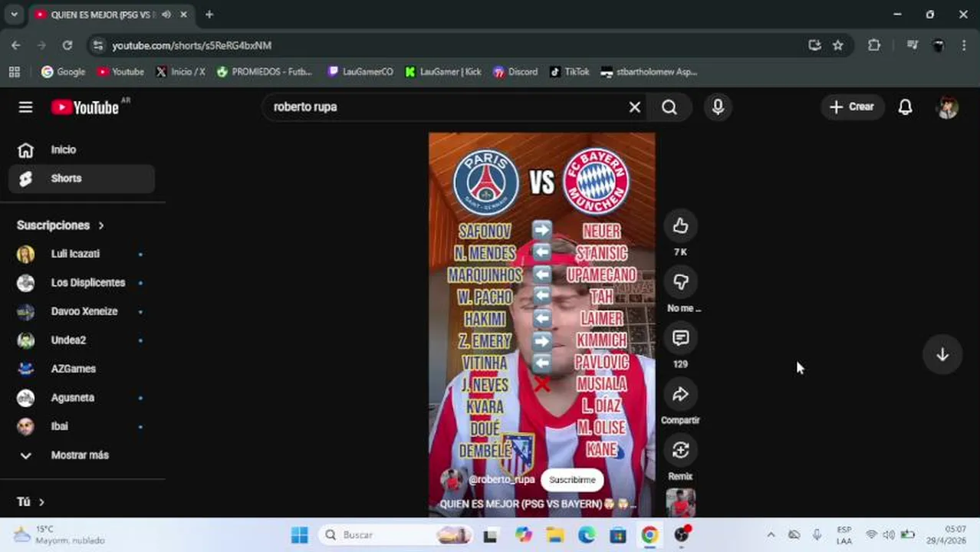The width and height of the screenshot is (980, 552).
Task: Open cast or media control icon in toolbar
Action: coord(912,45)
